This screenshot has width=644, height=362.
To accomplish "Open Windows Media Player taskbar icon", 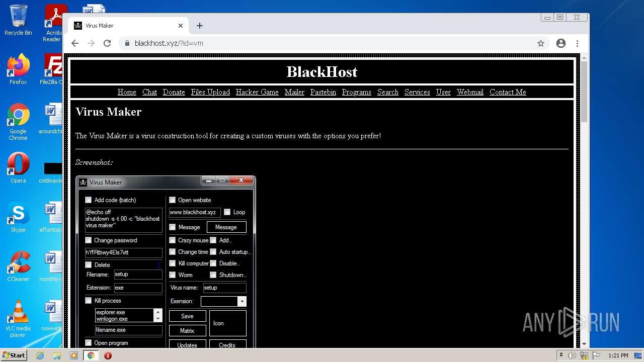I will (74, 355).
